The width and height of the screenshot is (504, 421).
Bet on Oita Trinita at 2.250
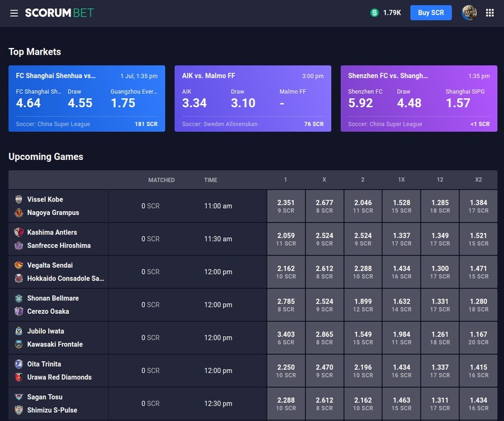click(x=286, y=371)
